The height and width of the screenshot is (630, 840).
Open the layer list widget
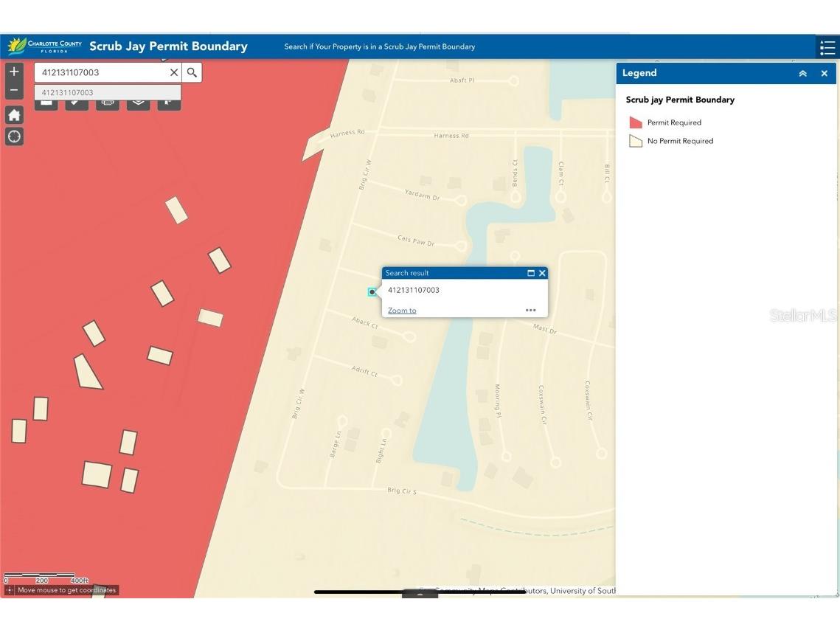138,103
